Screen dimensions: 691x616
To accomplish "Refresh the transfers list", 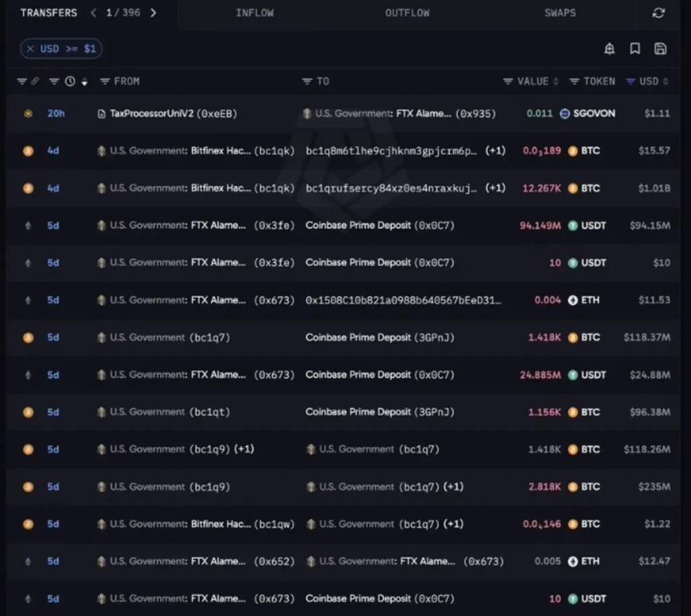I will pyautogui.click(x=659, y=13).
